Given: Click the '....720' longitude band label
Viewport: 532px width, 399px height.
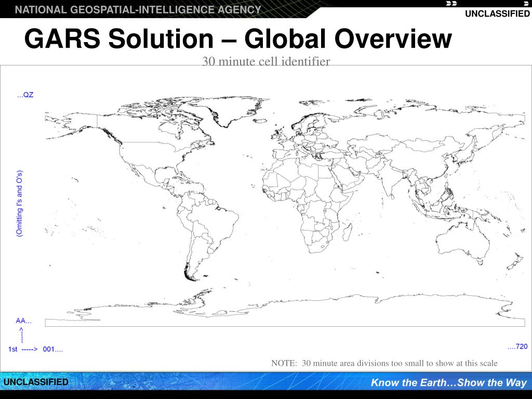Looking at the screenshot, I should coord(517,347).
